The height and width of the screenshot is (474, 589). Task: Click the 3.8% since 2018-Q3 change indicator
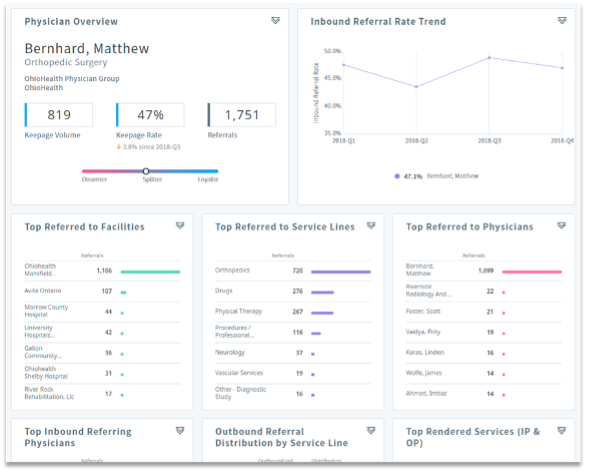pos(148,147)
